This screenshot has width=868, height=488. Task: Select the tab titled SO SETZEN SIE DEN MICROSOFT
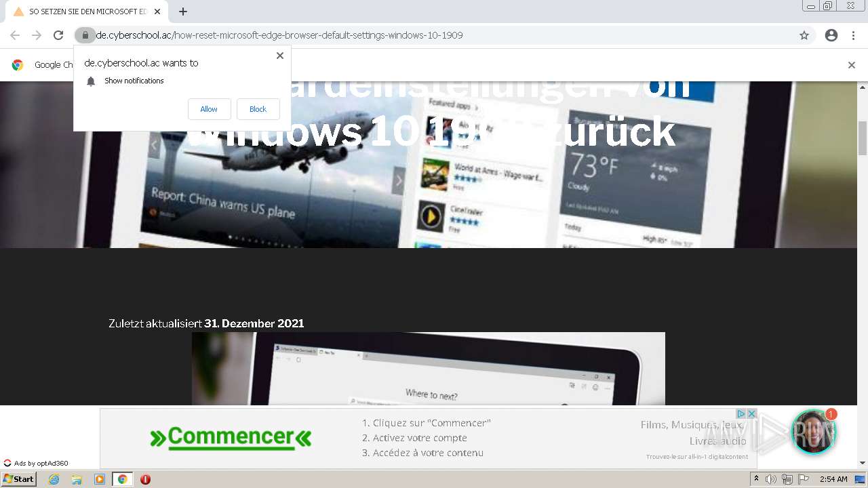coord(87,12)
